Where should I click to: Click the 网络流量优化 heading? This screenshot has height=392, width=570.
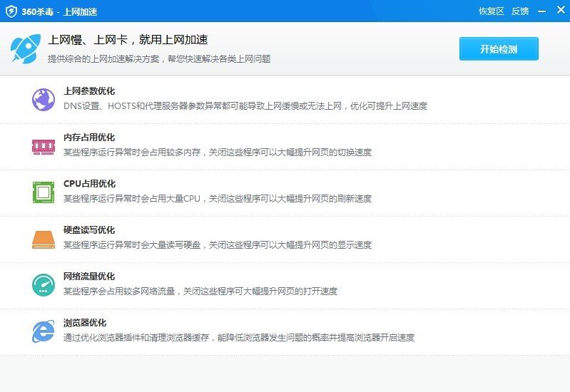click(x=89, y=276)
